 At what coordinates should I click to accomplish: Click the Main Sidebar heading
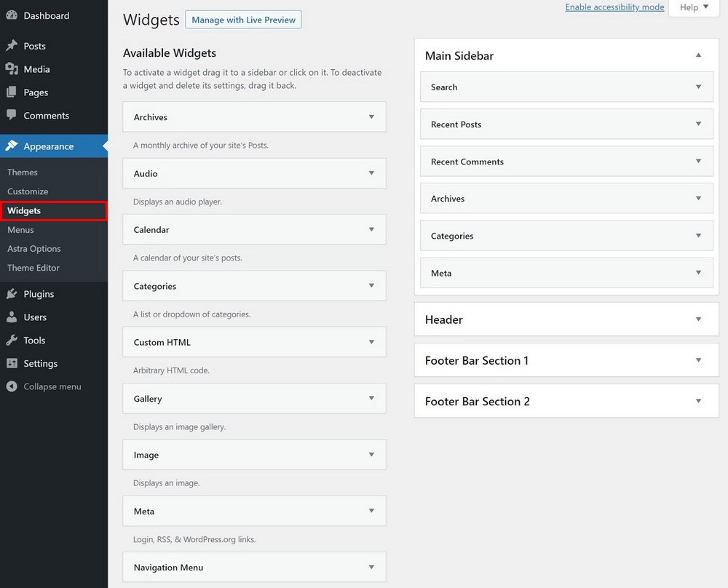tap(459, 56)
